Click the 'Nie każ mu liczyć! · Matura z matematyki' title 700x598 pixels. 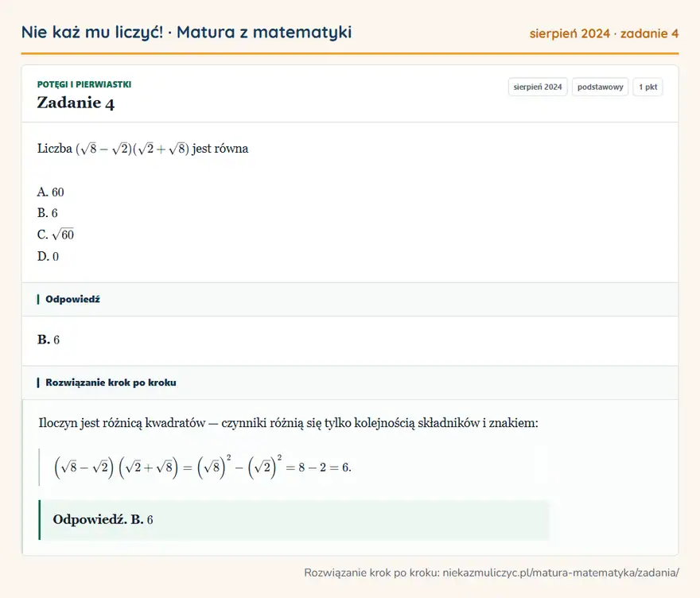pyautogui.click(x=186, y=33)
